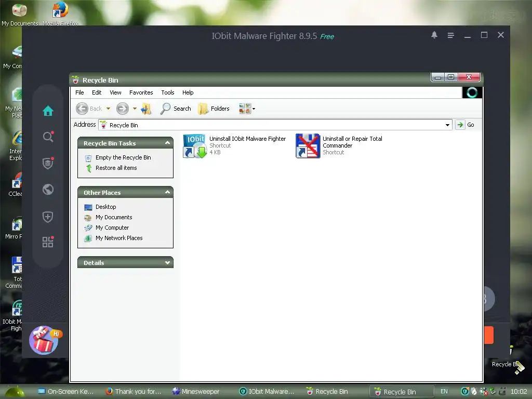Expand the Address bar dropdown
The image size is (532, 399).
(x=447, y=125)
